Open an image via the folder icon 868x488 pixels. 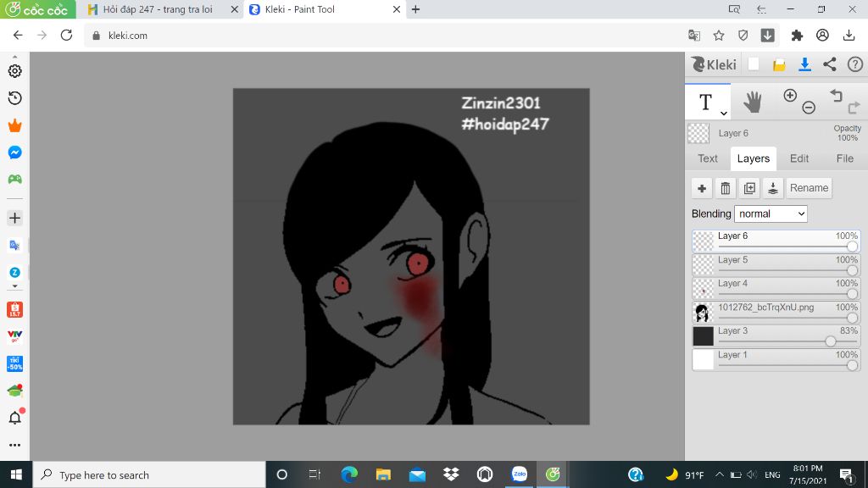(779, 65)
